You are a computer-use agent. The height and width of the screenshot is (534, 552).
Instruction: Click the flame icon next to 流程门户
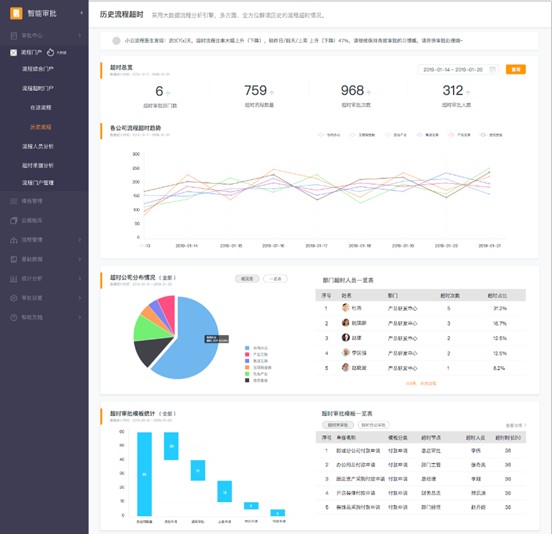point(50,52)
